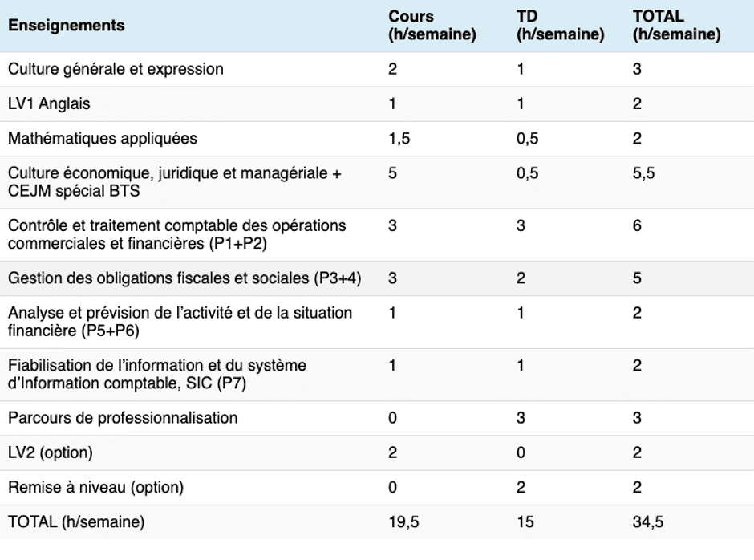The height and width of the screenshot is (560, 754).
Task: Click the Mathématiques appliquées cell
Action: point(102,139)
